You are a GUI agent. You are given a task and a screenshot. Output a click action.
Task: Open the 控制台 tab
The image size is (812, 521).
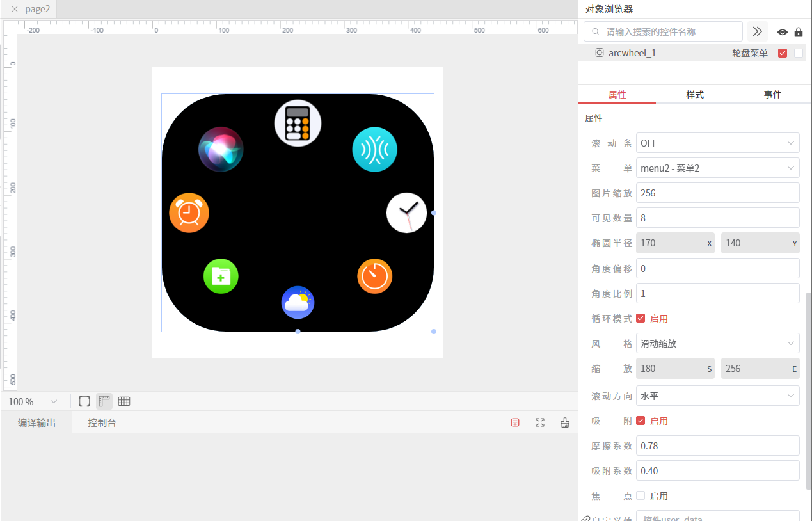102,423
